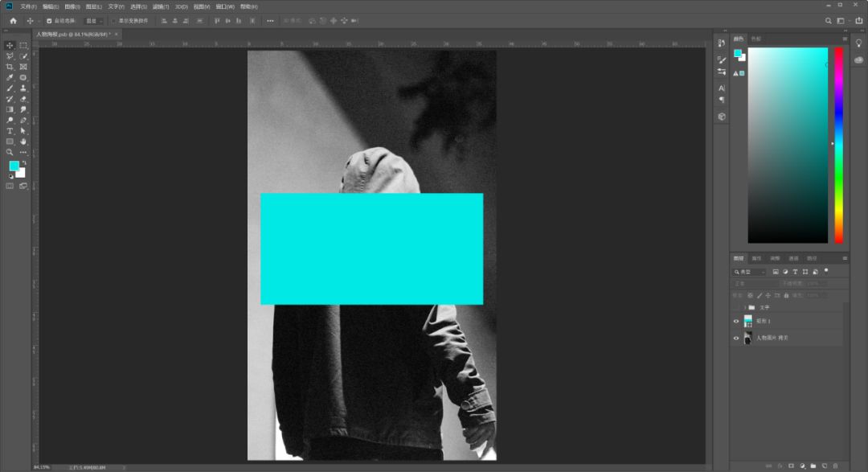Select the Hand tool
868x472 pixels.
[23, 142]
